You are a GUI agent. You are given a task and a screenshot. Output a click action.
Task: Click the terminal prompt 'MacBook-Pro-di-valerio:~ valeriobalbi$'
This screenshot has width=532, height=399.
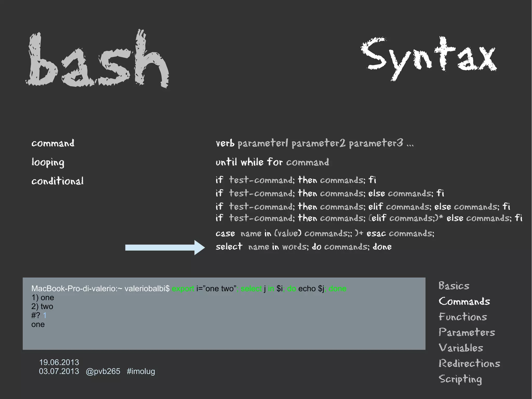(100, 289)
